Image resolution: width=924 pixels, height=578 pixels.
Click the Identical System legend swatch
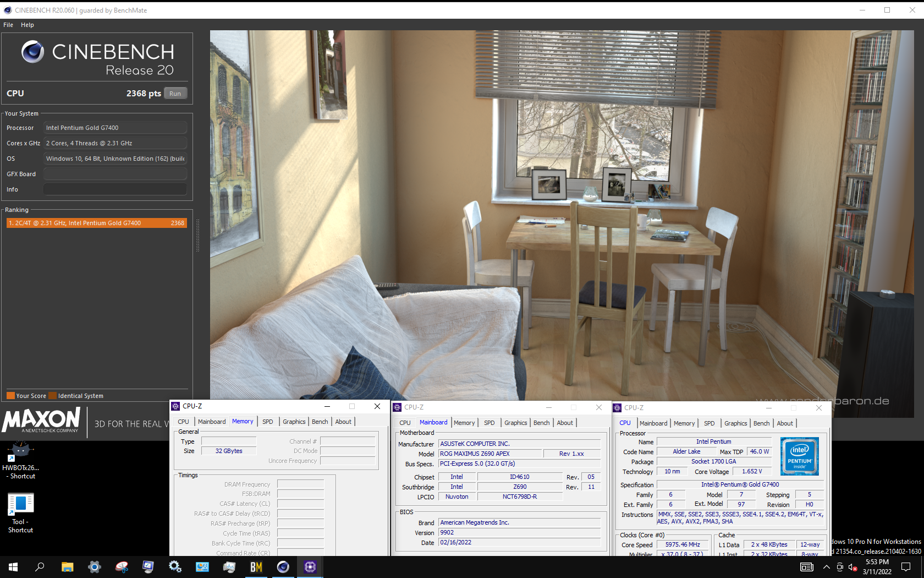click(52, 395)
